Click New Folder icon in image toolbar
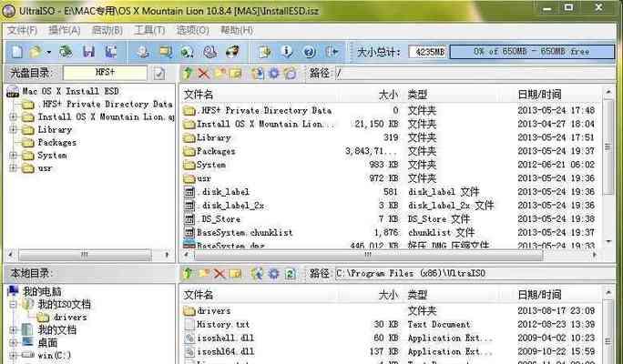Screen dimensions: 623x364 (220, 73)
